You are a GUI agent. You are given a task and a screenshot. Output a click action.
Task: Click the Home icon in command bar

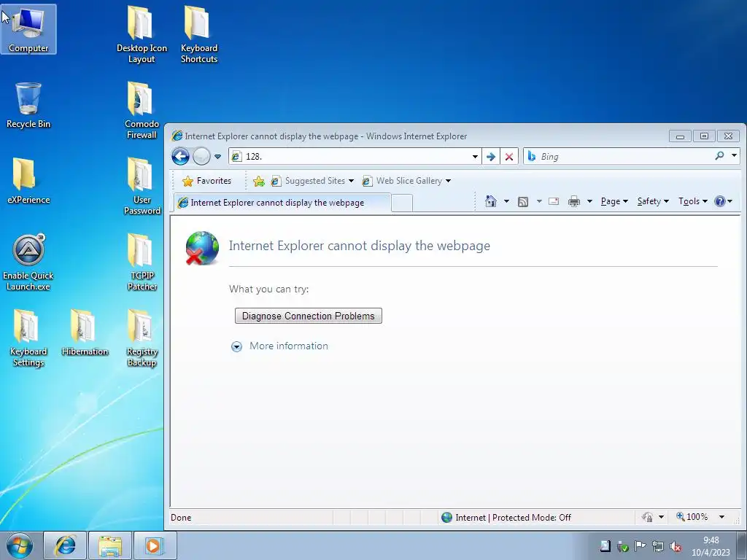click(x=491, y=201)
